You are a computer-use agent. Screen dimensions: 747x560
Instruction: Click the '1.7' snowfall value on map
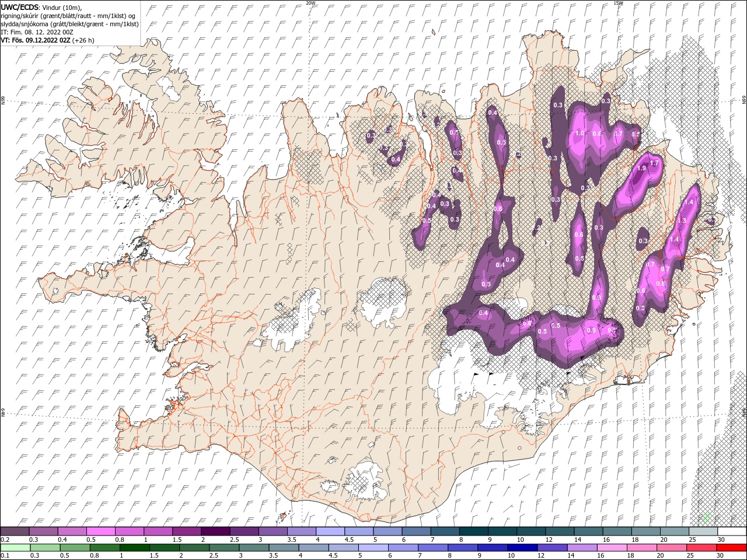654,163
